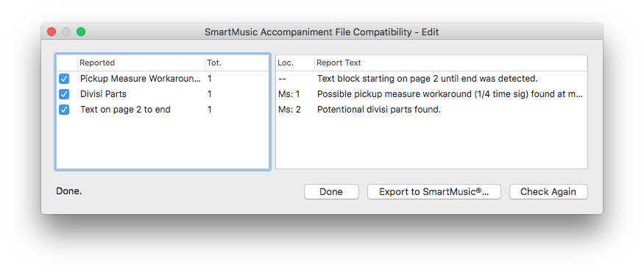Image resolution: width=644 pixels, height=273 pixels.
Task: Select the Ms: 2 divisi parts report line
Action: [431, 110]
